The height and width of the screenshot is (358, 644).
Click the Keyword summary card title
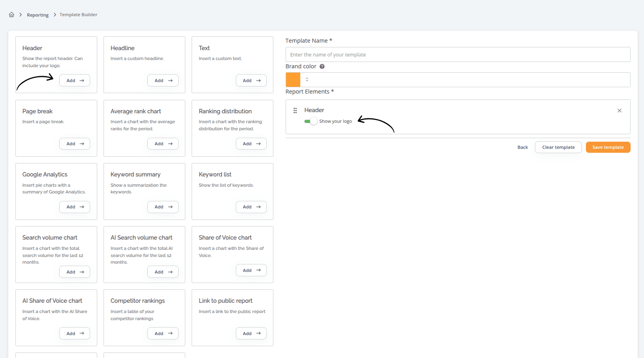pos(136,174)
